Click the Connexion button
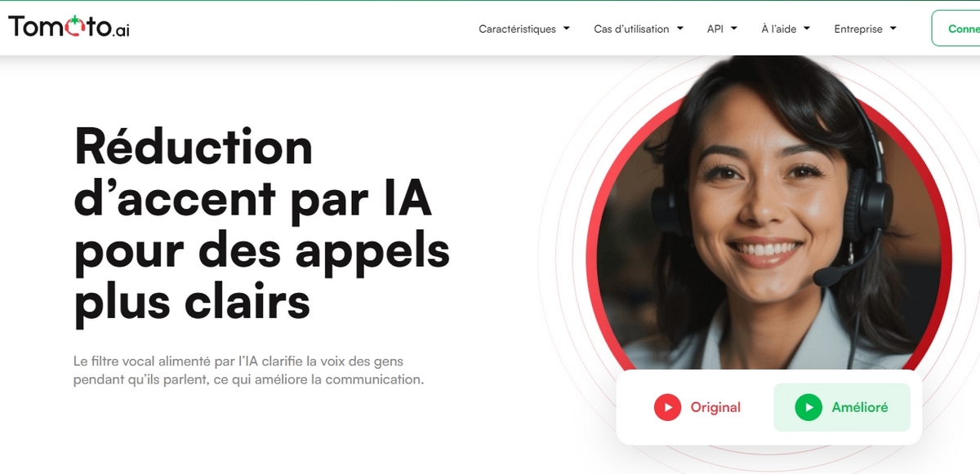Image resolution: width=980 pixels, height=474 pixels. click(956, 29)
